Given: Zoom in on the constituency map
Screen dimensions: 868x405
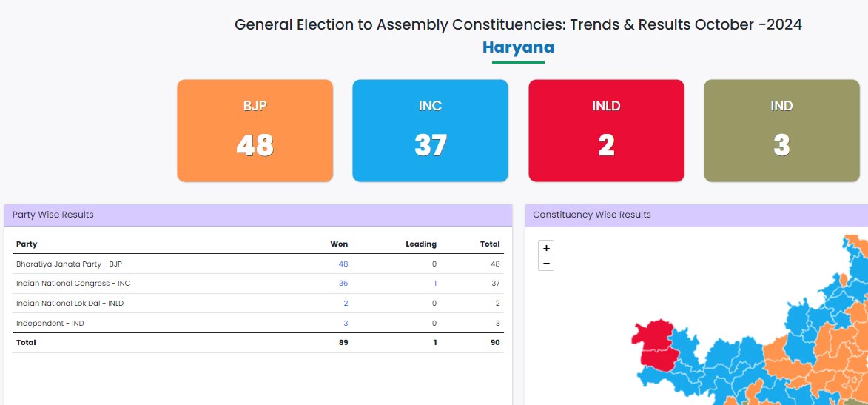Looking at the screenshot, I should 546,247.
